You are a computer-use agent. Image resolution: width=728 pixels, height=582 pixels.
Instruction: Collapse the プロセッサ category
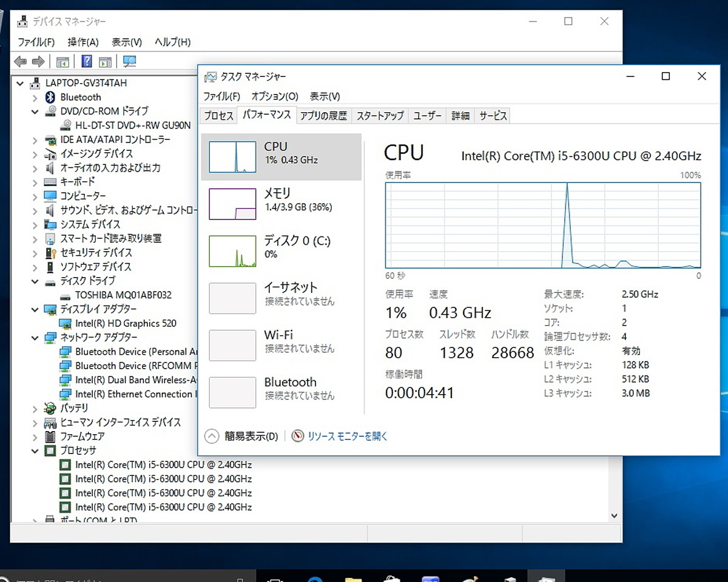[35, 451]
